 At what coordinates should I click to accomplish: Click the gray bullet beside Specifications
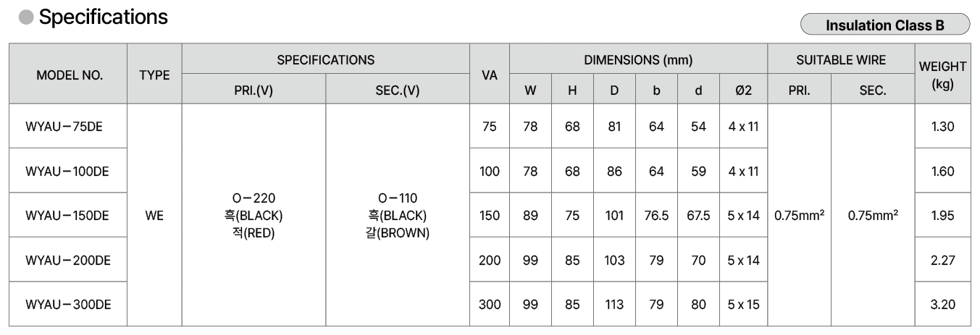[x=26, y=18]
